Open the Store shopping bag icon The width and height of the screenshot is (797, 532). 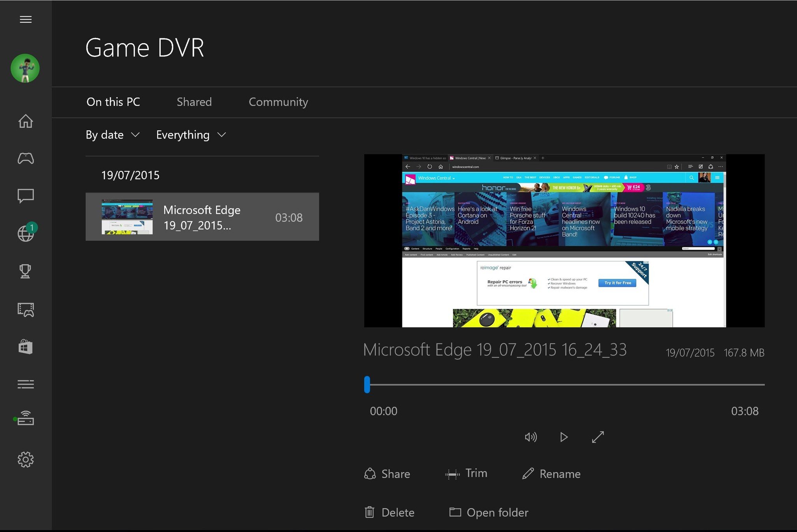pos(26,346)
